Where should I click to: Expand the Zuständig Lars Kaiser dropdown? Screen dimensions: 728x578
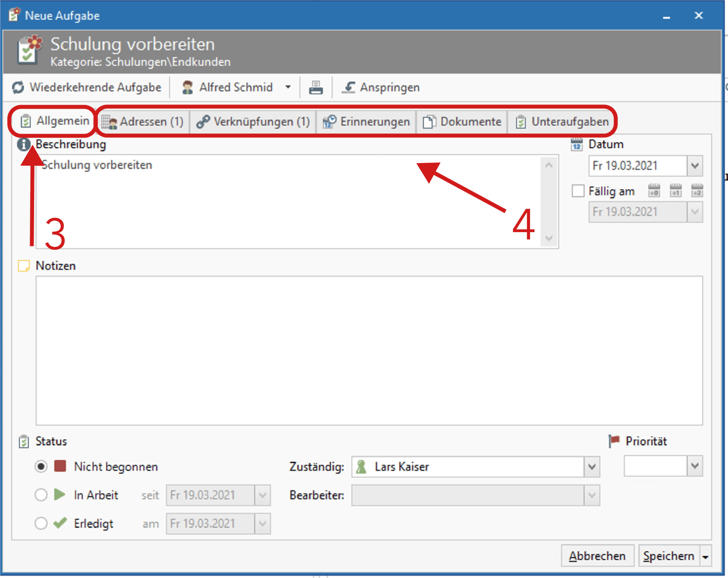click(591, 467)
